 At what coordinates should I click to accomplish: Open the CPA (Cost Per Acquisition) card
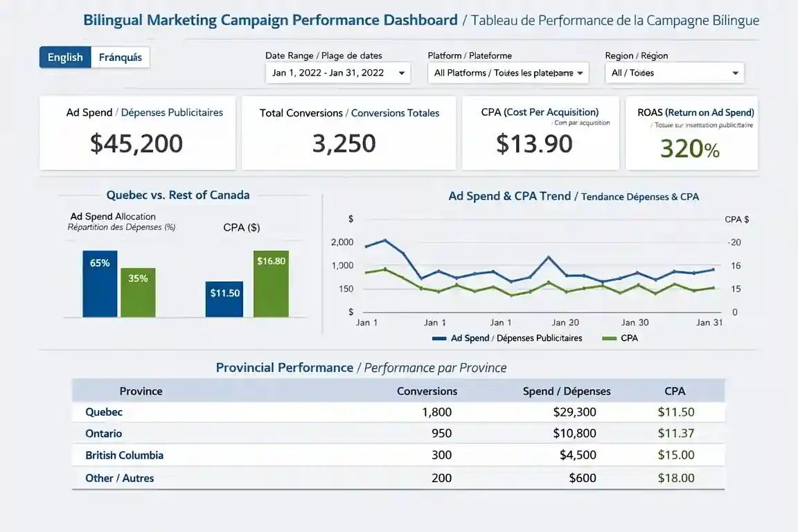pos(540,132)
